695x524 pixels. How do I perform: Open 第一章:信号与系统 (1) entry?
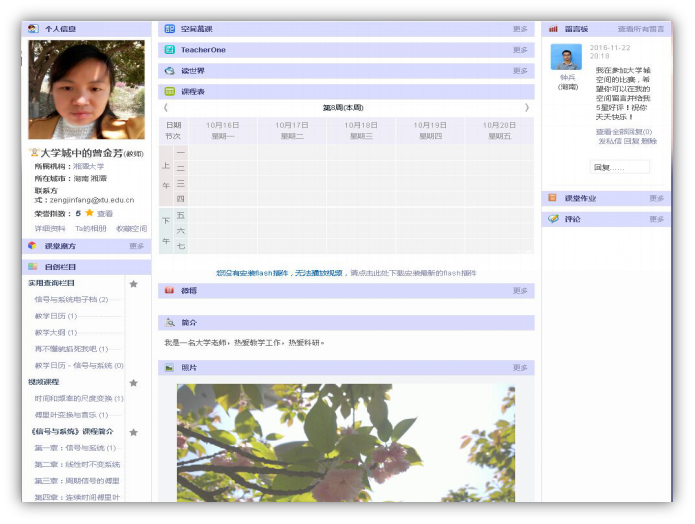(75, 448)
